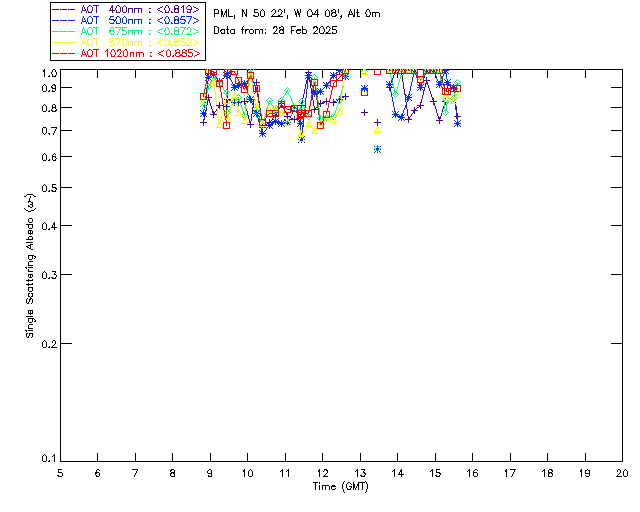
Task: Click the AOT 400nm legend entry
Action: 126,9
